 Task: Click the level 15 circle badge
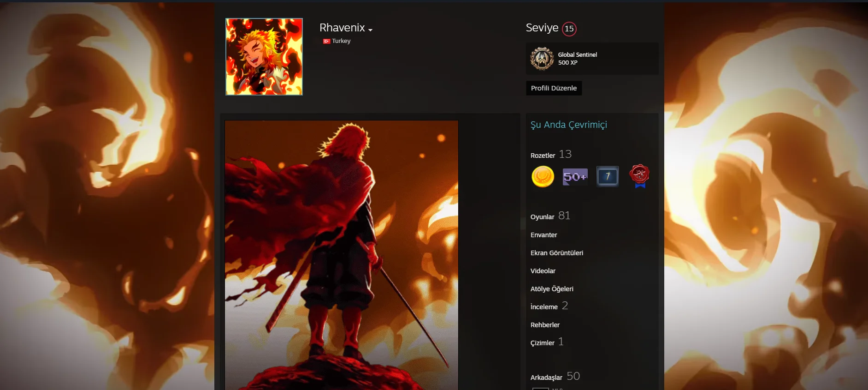click(x=569, y=29)
